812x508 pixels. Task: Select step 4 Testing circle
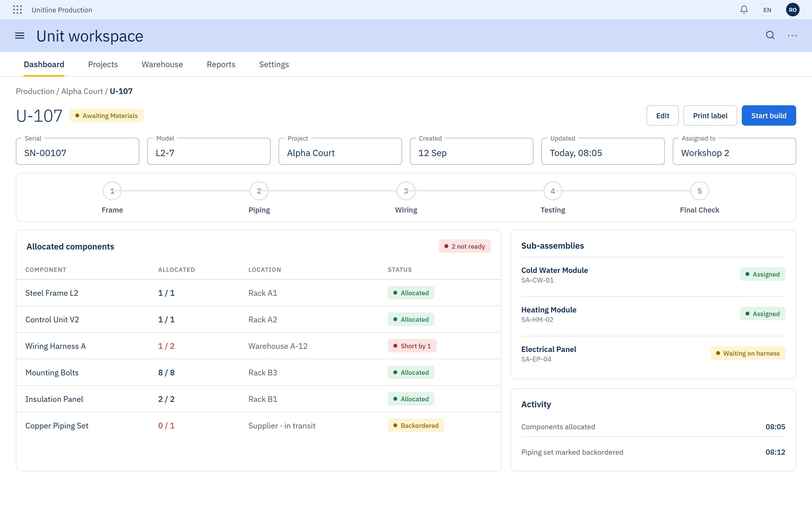[553, 191]
